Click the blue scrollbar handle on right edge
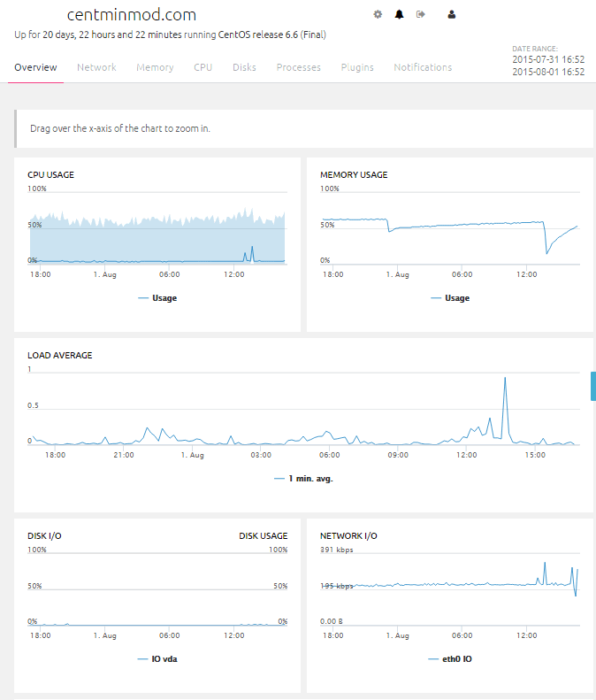Viewport: 596px width, 700px height. tap(592, 386)
